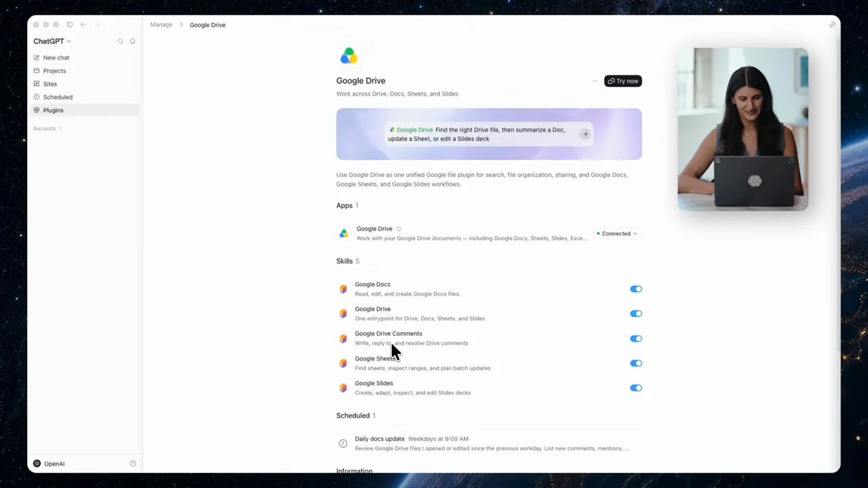The width and height of the screenshot is (868, 488).
Task: Click the Google Drive prompt suggestion banner
Action: click(489, 134)
